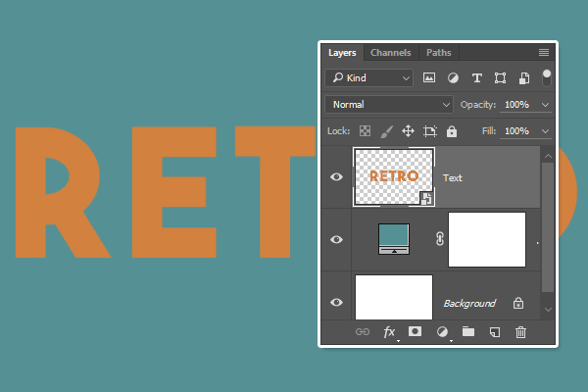Select the Background layer thumbnail
This screenshot has height=392, width=588.
click(x=394, y=297)
